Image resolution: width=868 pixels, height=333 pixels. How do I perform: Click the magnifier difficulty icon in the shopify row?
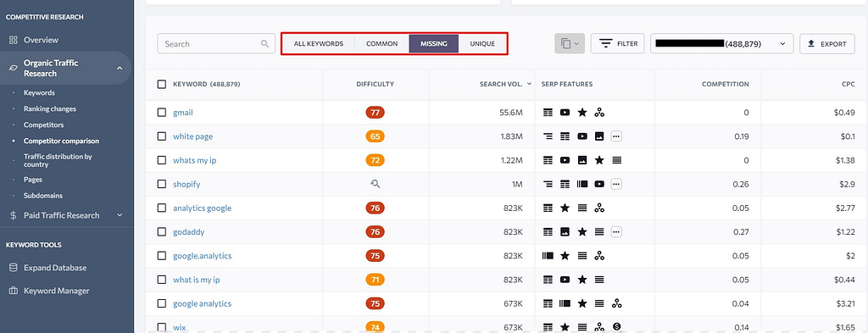point(376,184)
